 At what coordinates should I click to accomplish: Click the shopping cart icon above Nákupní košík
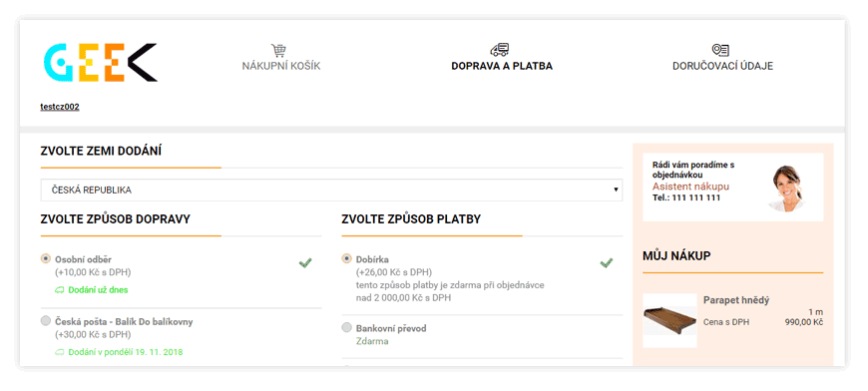(x=278, y=50)
